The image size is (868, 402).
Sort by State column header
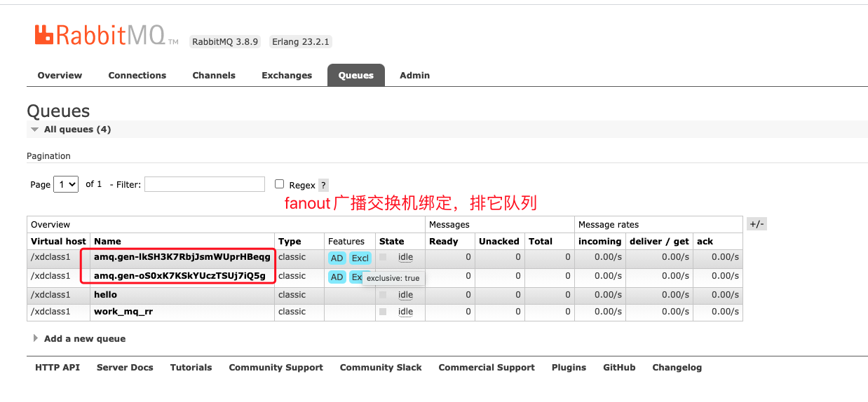pyautogui.click(x=392, y=241)
